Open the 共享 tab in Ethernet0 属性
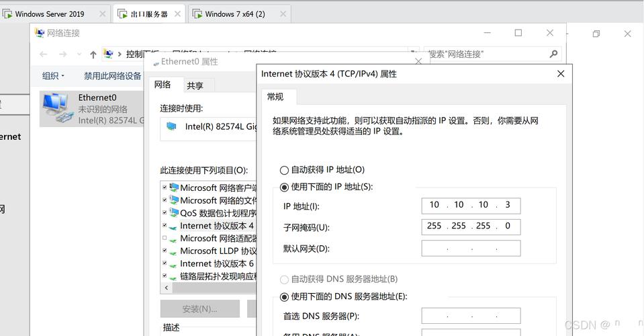Image resolution: width=644 pixels, height=336 pixels. tap(195, 85)
